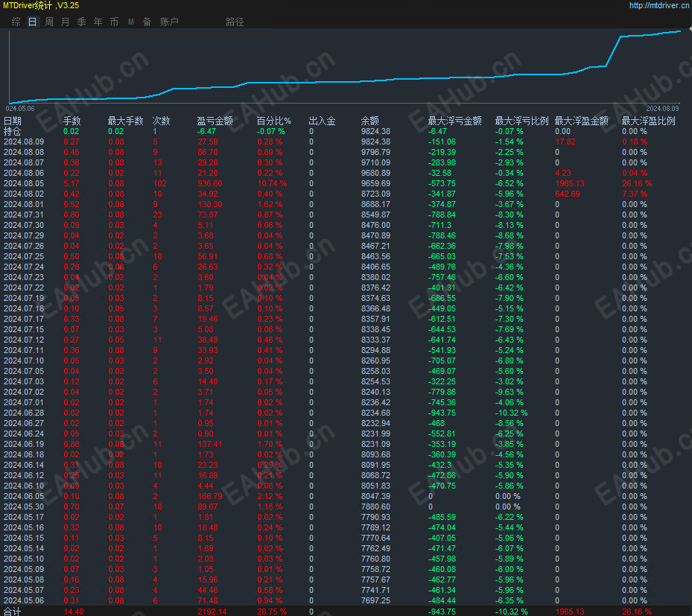
Task: Select the 2024.08.09 date row
Action: [24, 142]
